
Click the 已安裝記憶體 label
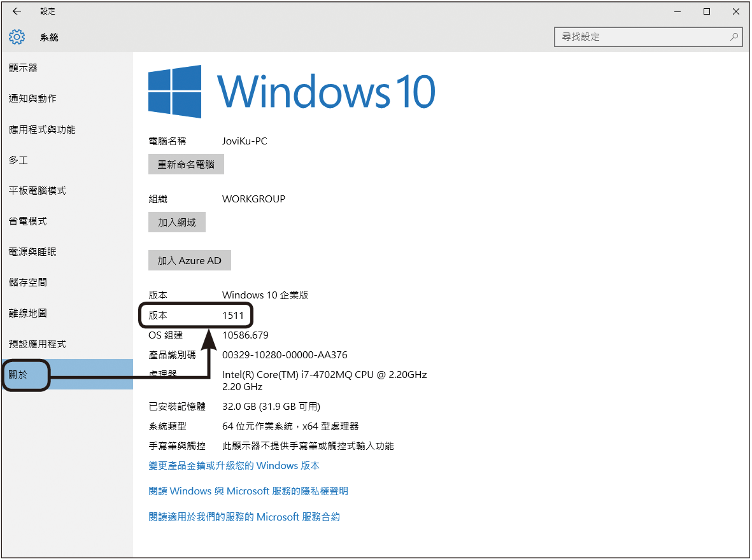tap(177, 407)
